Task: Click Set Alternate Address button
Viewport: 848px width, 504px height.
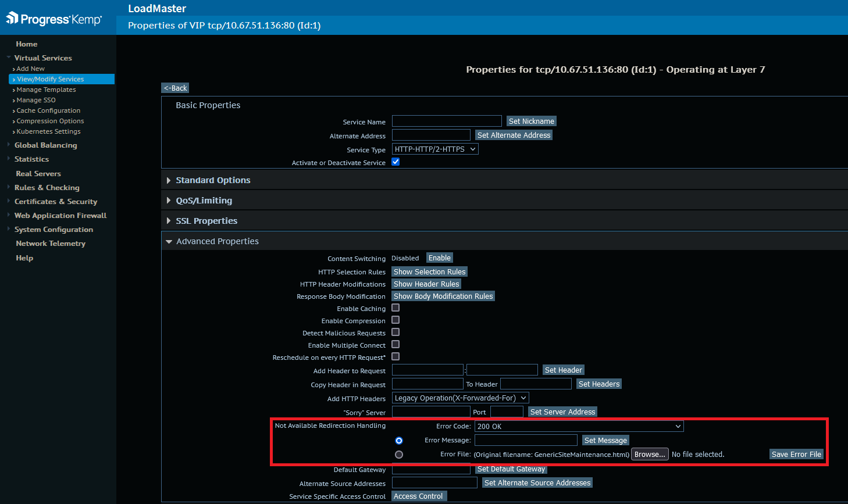Action: click(514, 135)
